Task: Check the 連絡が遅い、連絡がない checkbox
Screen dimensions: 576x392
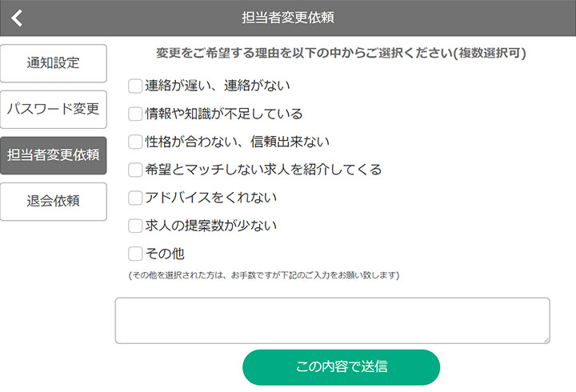Action: click(135, 86)
